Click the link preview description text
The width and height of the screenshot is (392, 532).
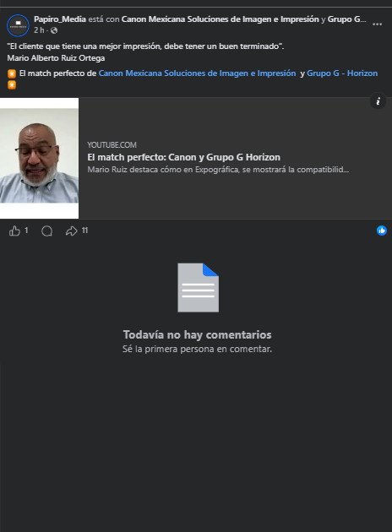point(218,170)
